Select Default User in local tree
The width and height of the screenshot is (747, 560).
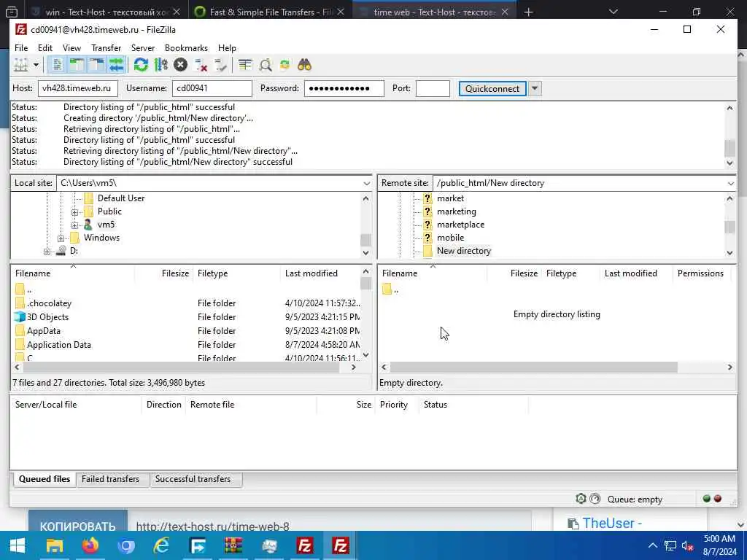coord(121,198)
